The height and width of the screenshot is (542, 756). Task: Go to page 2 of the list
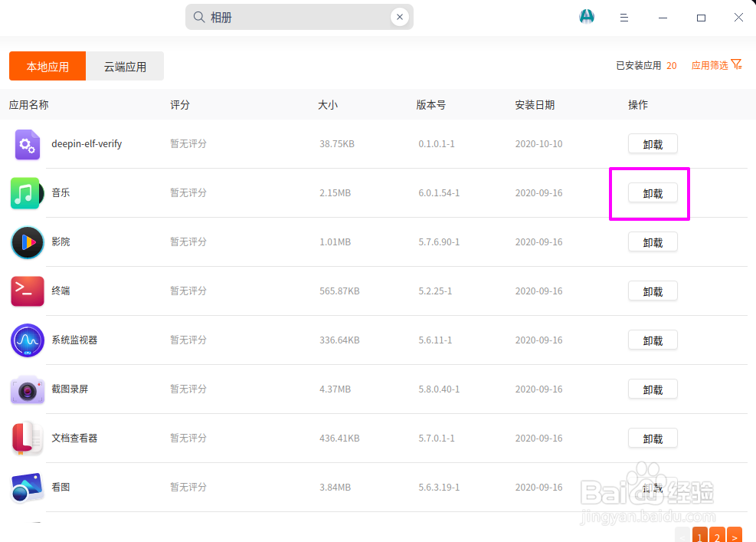(x=717, y=536)
